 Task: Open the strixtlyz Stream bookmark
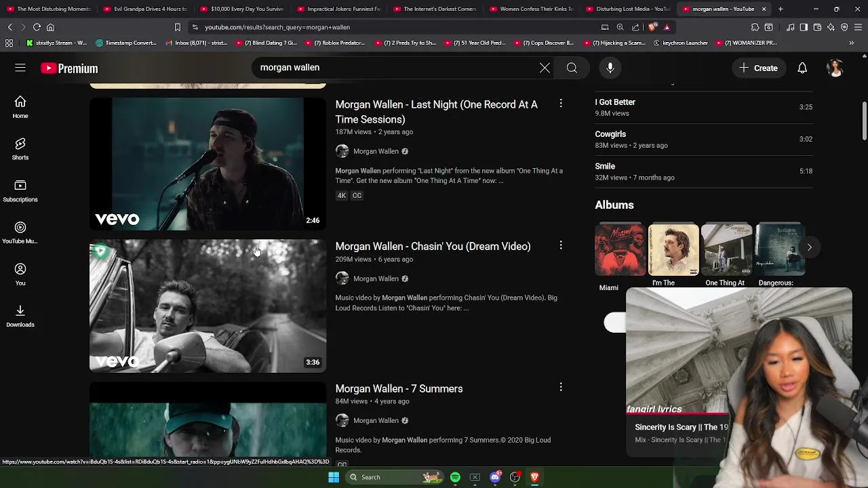(x=56, y=43)
